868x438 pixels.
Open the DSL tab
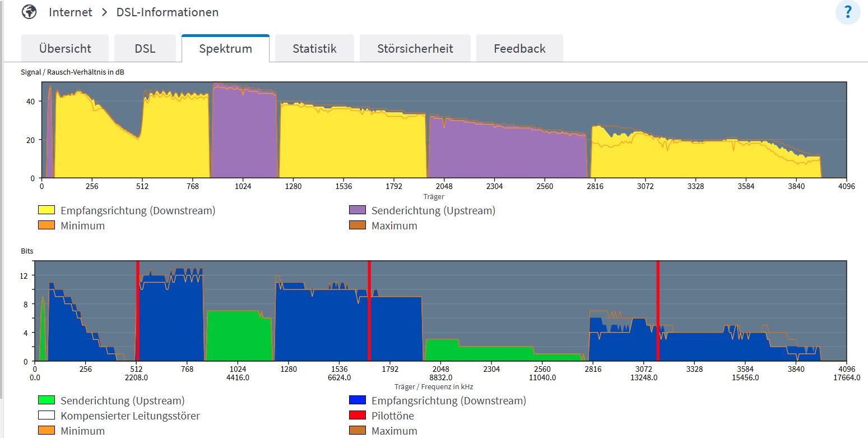pos(145,48)
